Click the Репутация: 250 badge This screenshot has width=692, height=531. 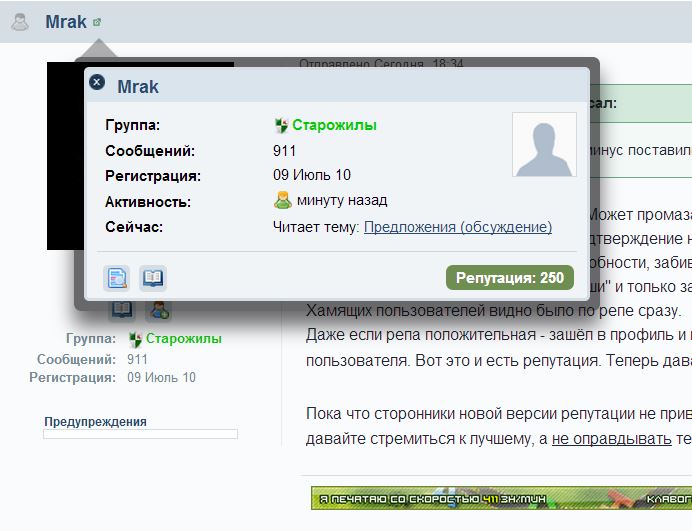pos(510,278)
